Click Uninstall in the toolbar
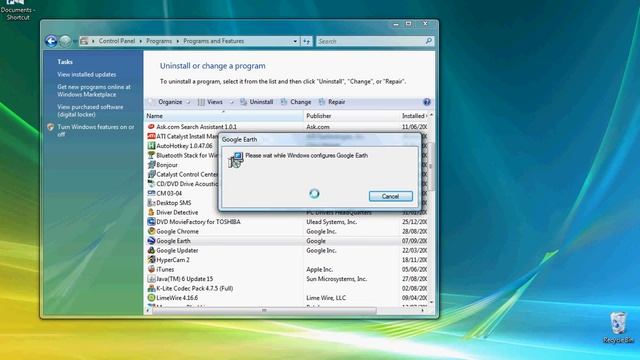The width and height of the screenshot is (640, 360). click(x=257, y=102)
